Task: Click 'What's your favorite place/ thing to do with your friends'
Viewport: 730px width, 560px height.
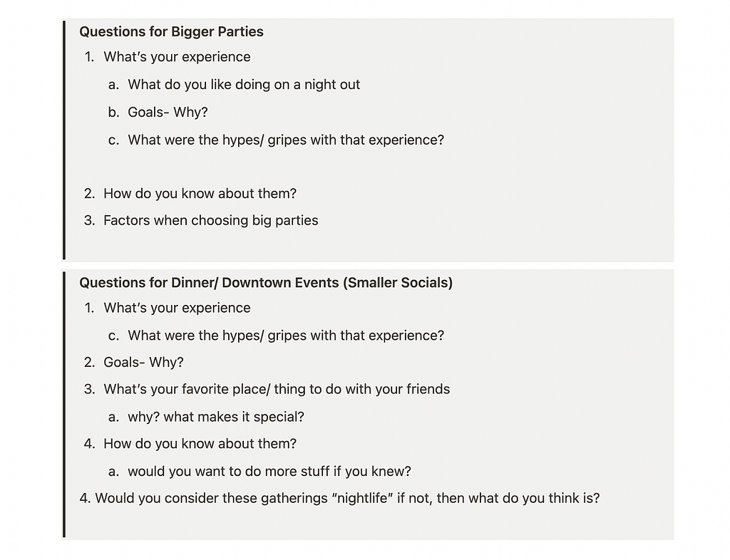Action: click(x=277, y=389)
